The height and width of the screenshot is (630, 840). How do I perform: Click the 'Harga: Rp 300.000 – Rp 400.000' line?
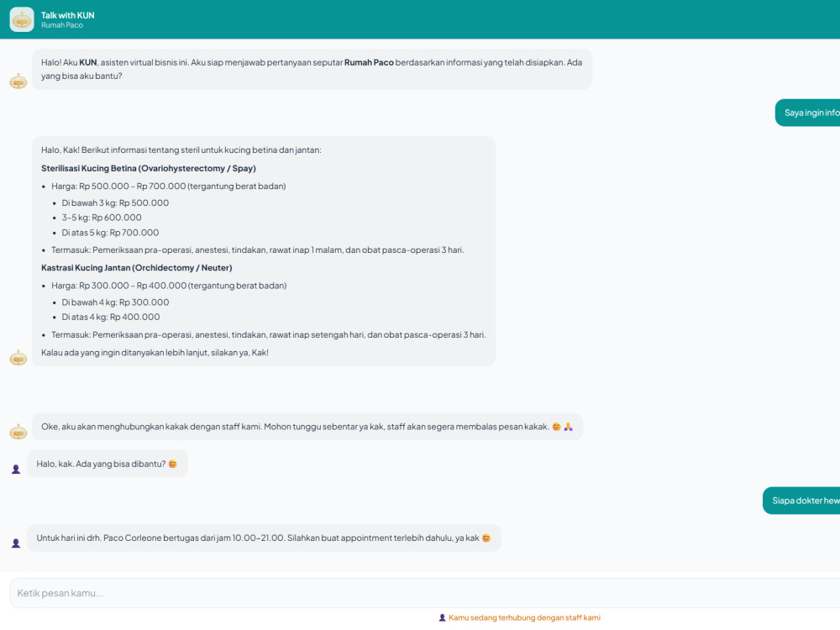click(170, 286)
